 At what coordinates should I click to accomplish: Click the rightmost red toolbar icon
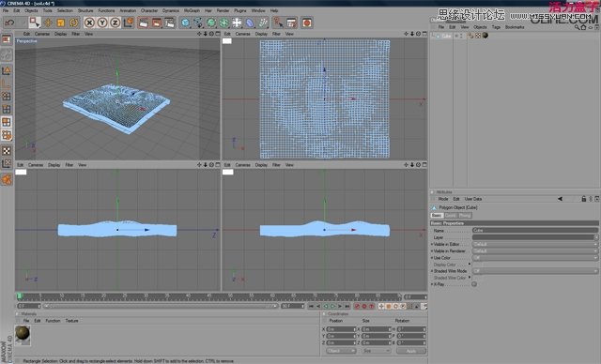point(307,23)
